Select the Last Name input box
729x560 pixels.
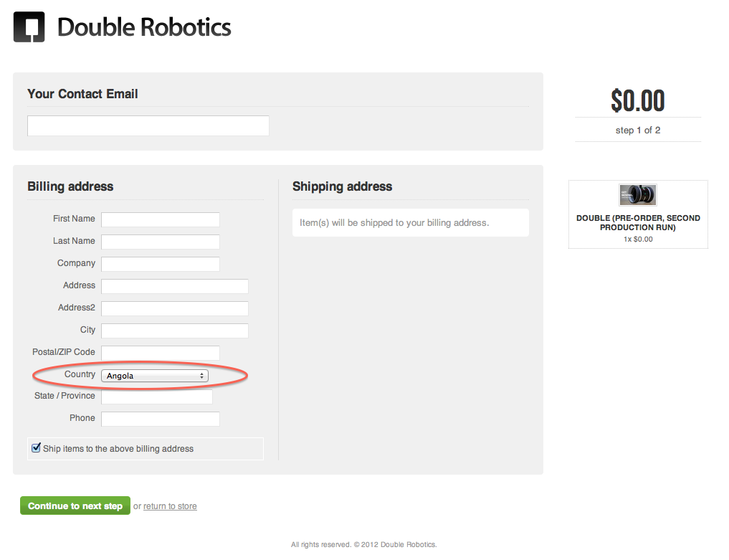(161, 242)
